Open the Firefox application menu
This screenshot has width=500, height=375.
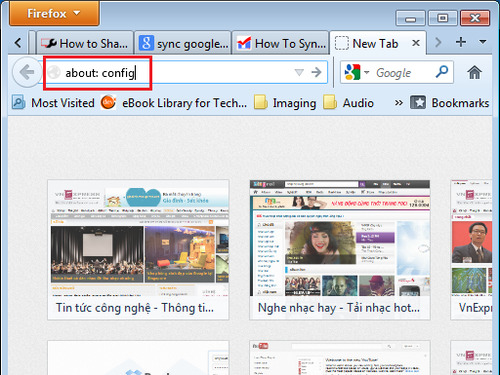[54, 13]
